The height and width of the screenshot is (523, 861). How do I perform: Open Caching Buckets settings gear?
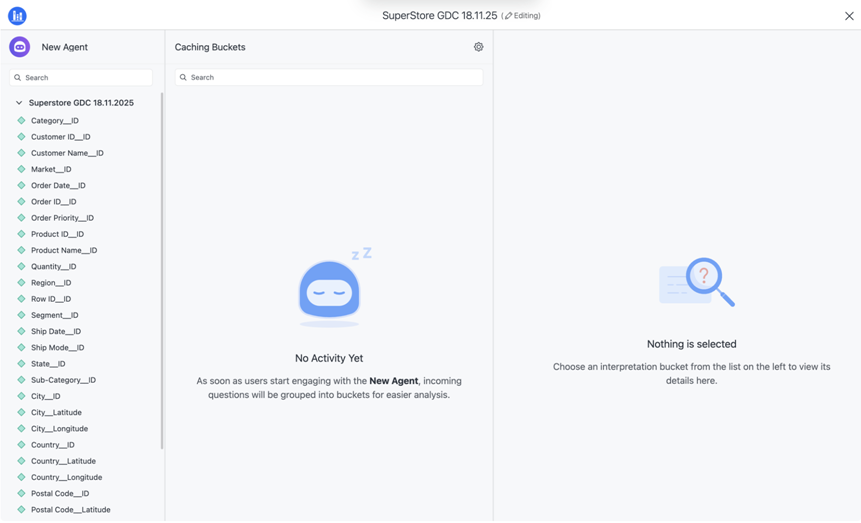pos(478,47)
